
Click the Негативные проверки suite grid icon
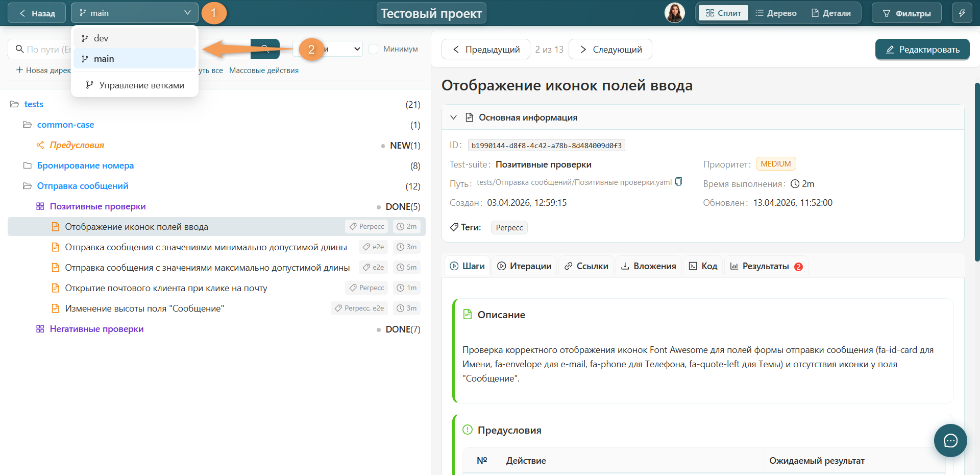(x=40, y=329)
